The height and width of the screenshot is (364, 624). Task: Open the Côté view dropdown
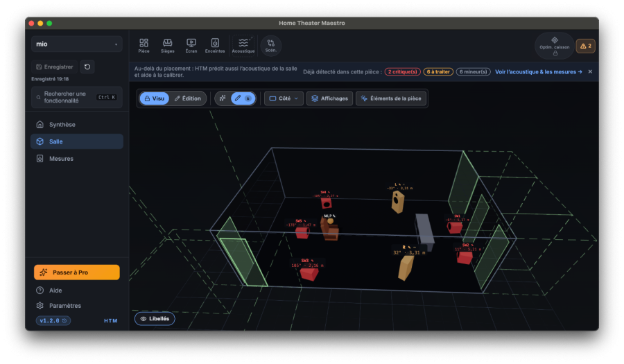pos(284,98)
